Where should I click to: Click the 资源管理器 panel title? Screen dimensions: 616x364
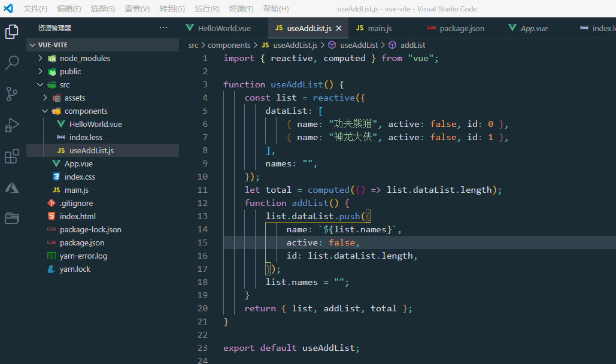click(x=54, y=28)
